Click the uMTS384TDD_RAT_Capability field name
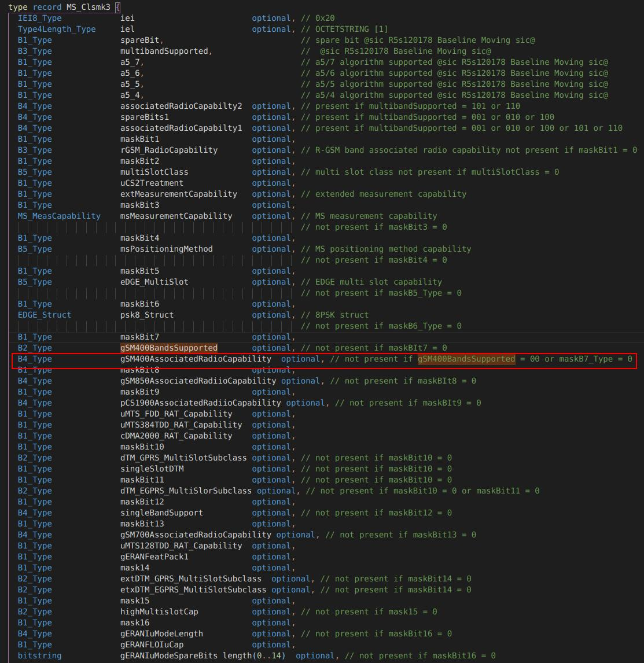The image size is (644, 663). [x=181, y=425]
